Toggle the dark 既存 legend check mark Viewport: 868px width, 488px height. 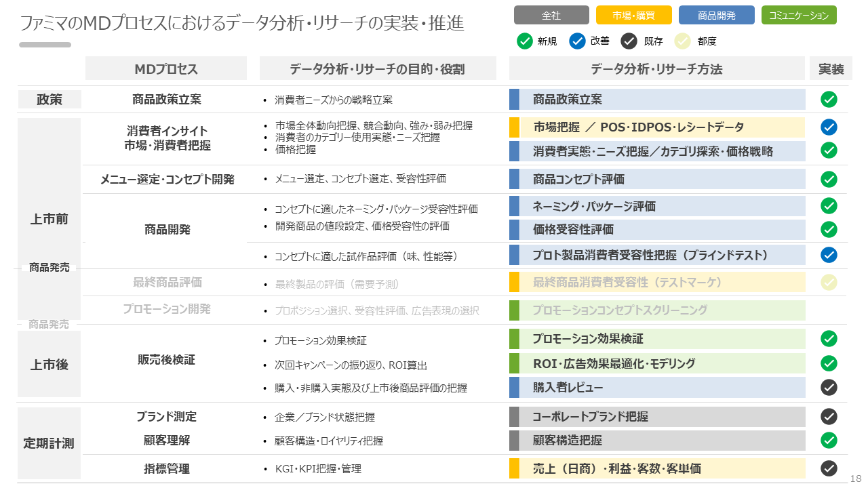pyautogui.click(x=629, y=41)
